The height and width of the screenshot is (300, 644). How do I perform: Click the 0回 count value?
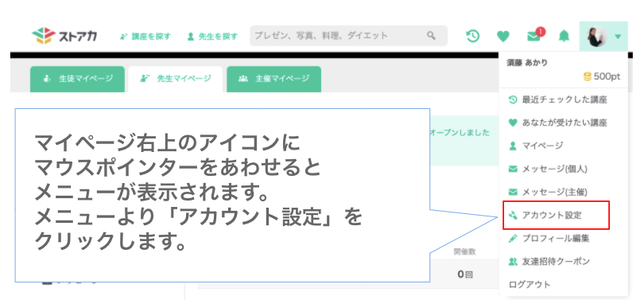click(464, 274)
